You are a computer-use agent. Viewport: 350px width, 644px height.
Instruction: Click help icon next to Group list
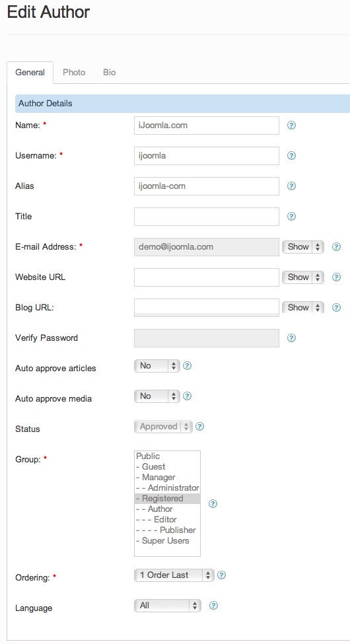213,503
